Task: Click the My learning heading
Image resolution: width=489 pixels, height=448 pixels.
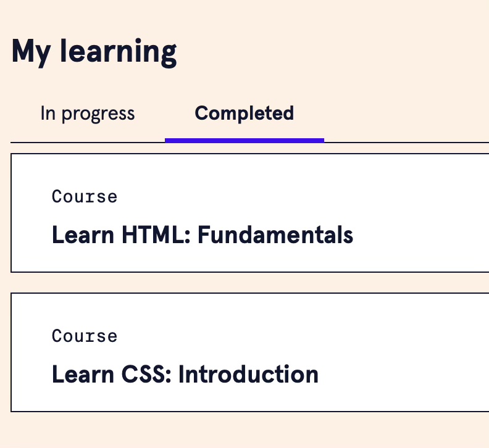Action: click(x=94, y=51)
